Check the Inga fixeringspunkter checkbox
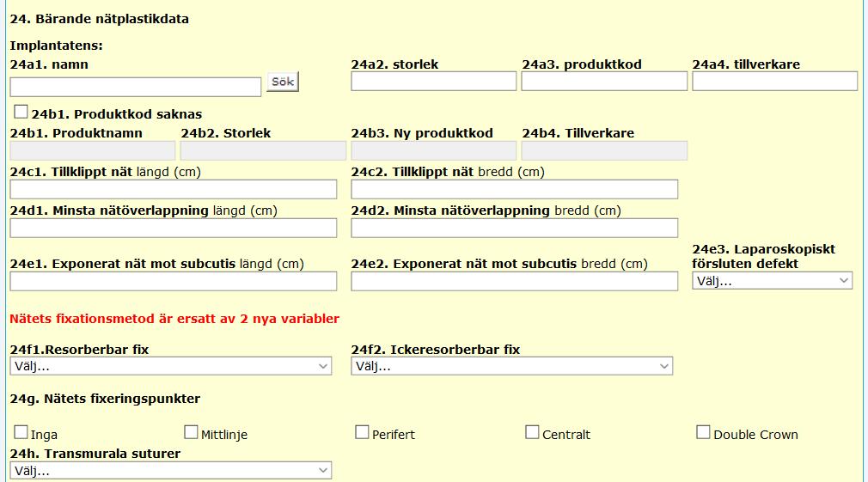Screen dimensions: 868x482 [x=21, y=432]
